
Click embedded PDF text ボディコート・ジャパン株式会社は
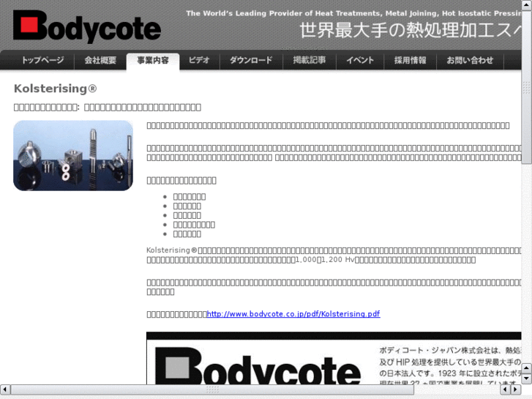(x=440, y=350)
